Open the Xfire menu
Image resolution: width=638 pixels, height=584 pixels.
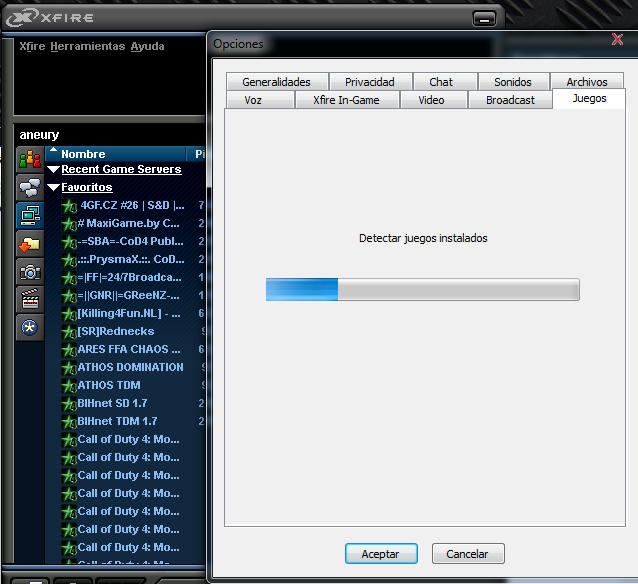pyautogui.click(x=32, y=46)
